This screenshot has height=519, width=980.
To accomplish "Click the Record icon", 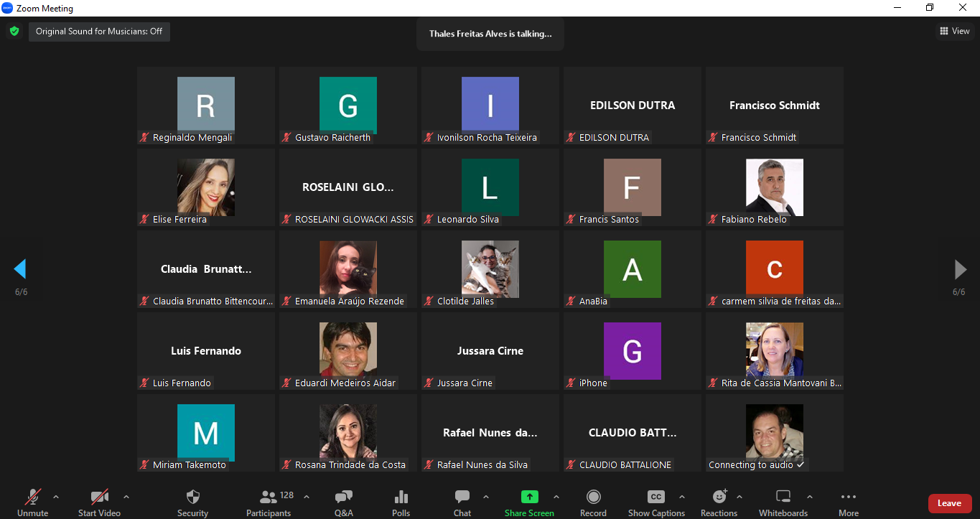I will point(594,497).
